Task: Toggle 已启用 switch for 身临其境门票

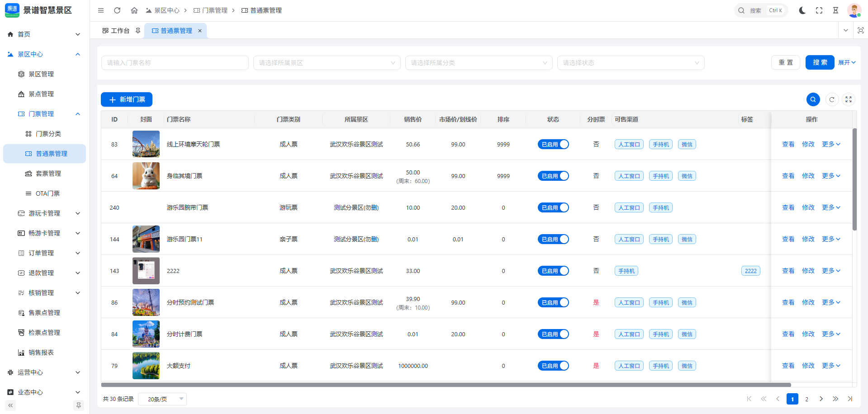Action: click(553, 176)
